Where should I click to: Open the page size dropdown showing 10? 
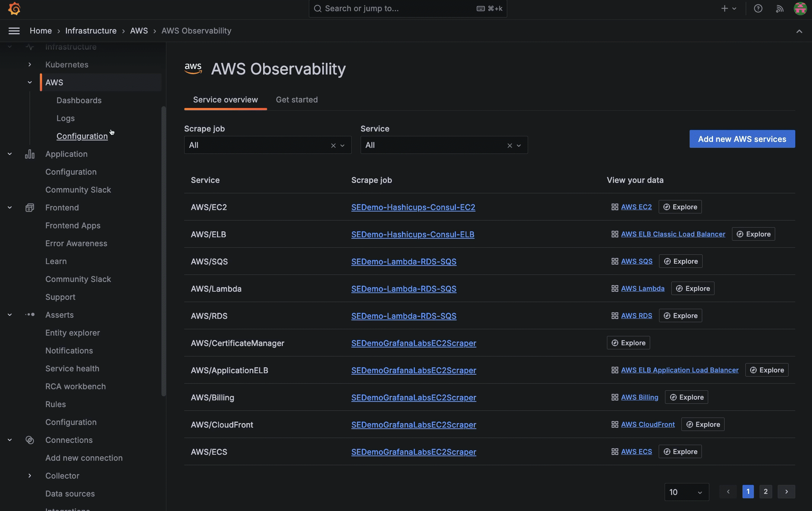686,492
